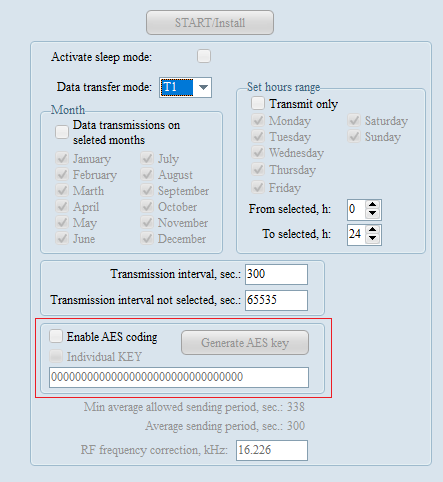443x482 pixels.
Task: Click the AES key zeros field
Action: 179,377
